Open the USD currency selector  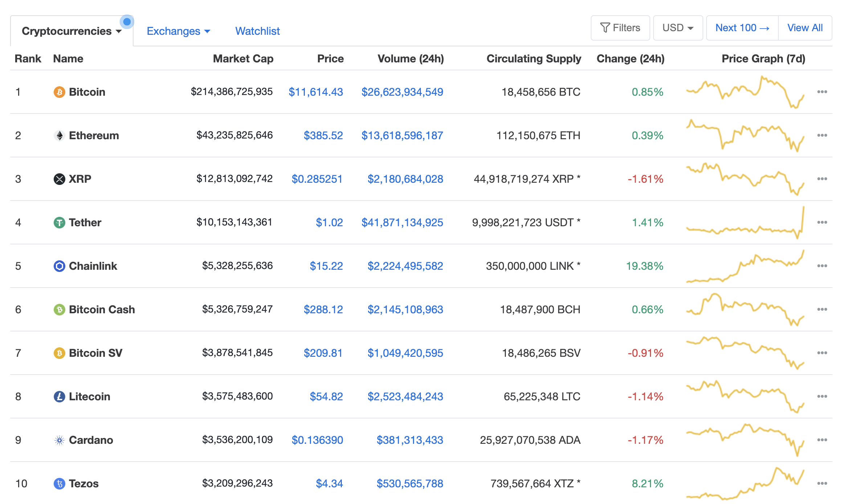coord(677,28)
